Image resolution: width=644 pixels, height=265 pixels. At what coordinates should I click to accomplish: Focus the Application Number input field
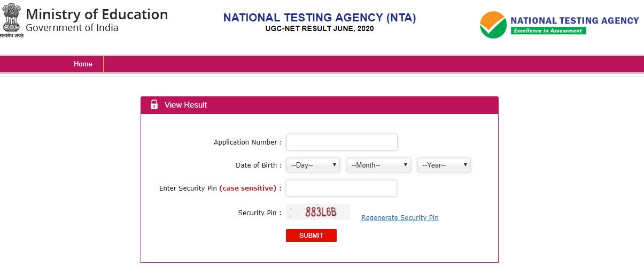point(342,142)
